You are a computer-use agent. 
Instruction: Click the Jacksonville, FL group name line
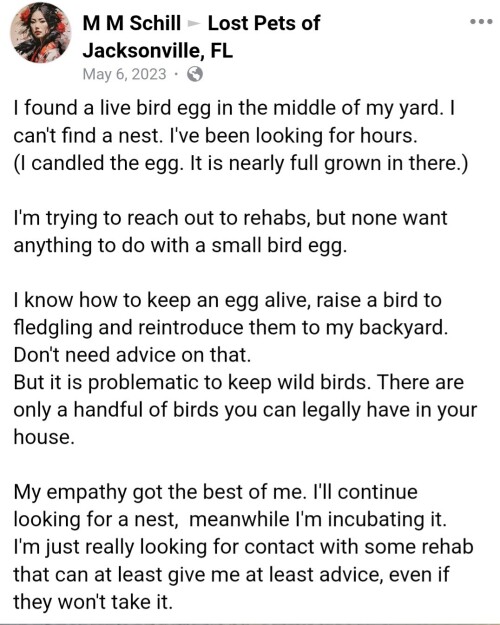(x=157, y=51)
